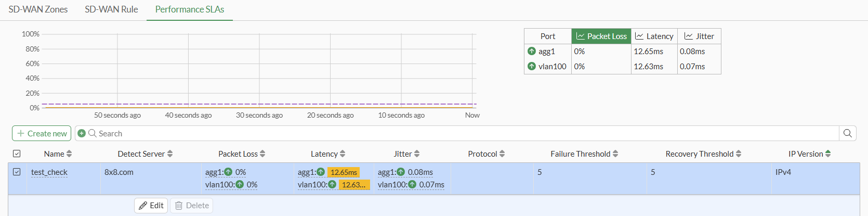Sort by the IP Version column arrows
Viewport: 868px width, 216px height.
pyautogui.click(x=828, y=154)
